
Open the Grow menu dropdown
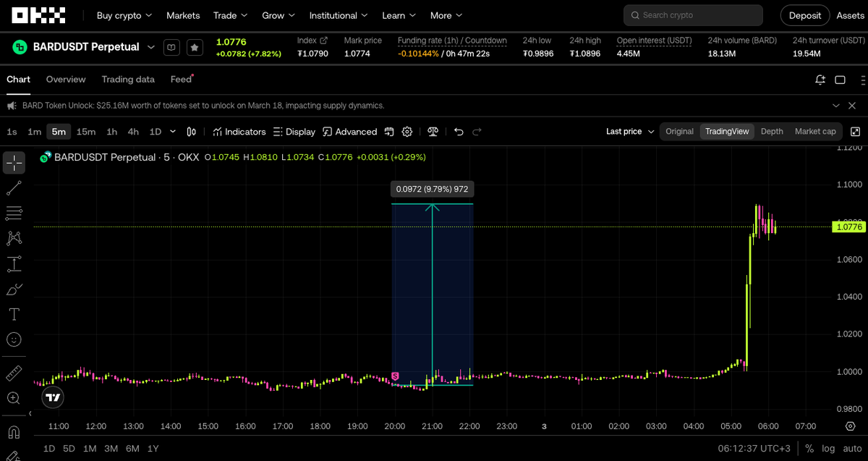[x=278, y=15]
